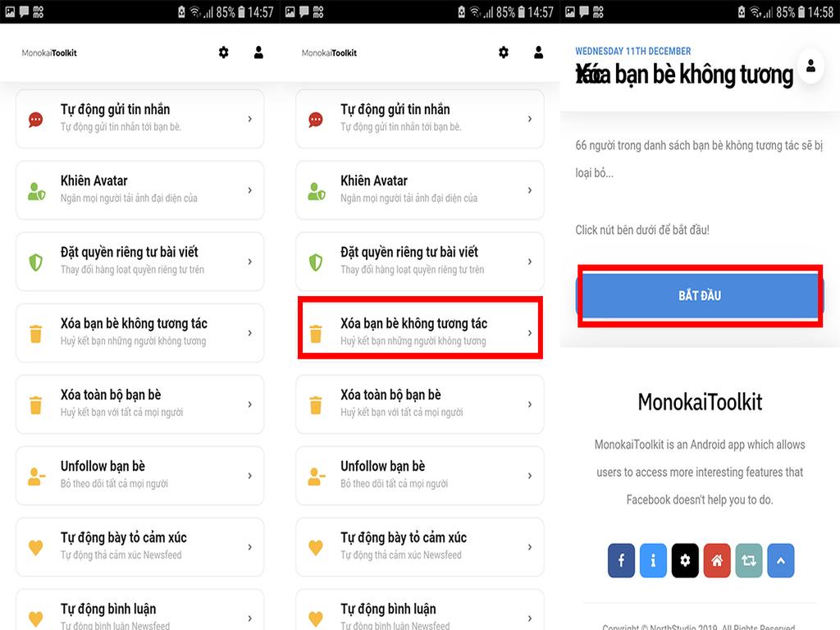The height and width of the screenshot is (630, 840).
Task: Open settings via the gear icon in the top bar
Action: tap(223, 52)
